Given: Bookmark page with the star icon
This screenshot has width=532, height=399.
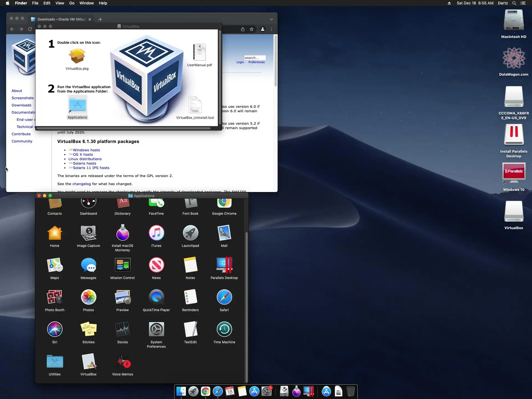Looking at the screenshot, I should point(251,29).
